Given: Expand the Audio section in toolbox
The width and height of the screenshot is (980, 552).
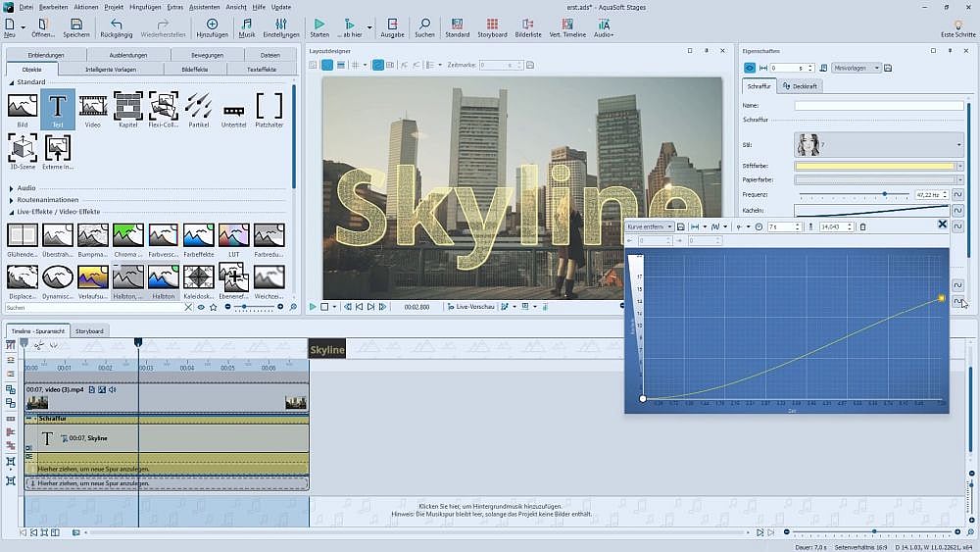Looking at the screenshot, I should tap(12, 187).
